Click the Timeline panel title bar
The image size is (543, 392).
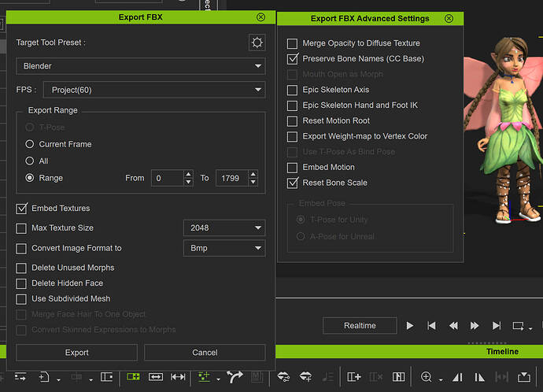409,352
